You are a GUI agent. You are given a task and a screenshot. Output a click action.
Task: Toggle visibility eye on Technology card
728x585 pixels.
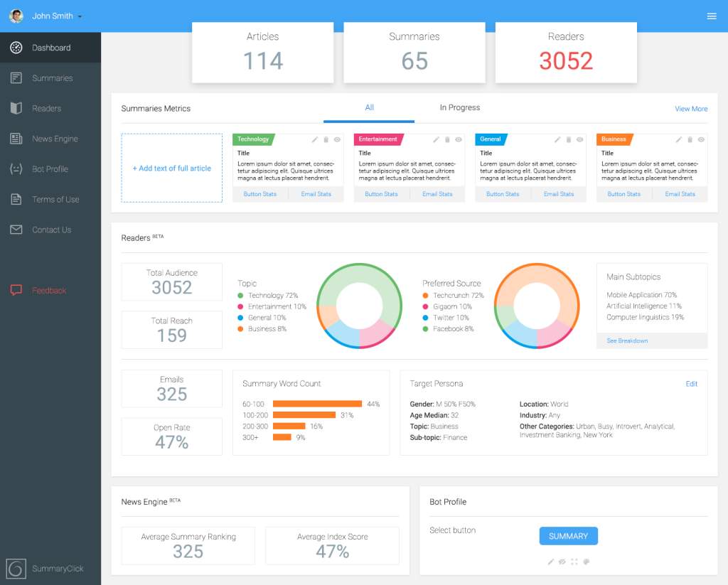coord(337,140)
